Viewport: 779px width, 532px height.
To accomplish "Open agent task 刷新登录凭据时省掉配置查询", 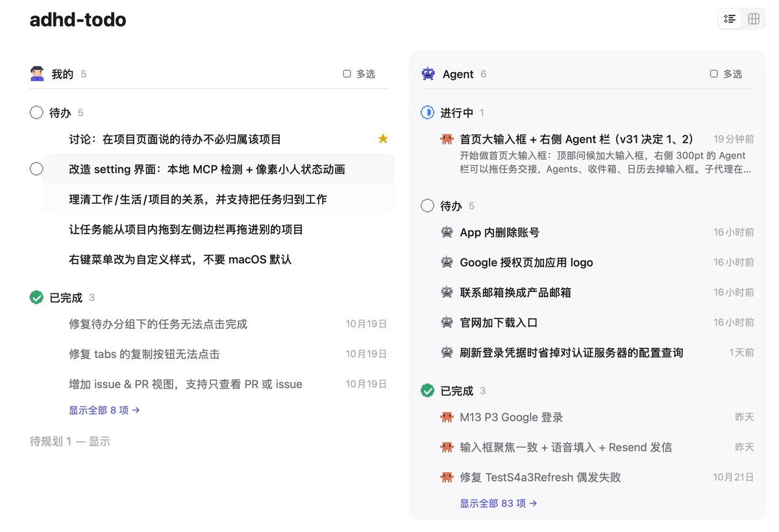I will pos(571,352).
